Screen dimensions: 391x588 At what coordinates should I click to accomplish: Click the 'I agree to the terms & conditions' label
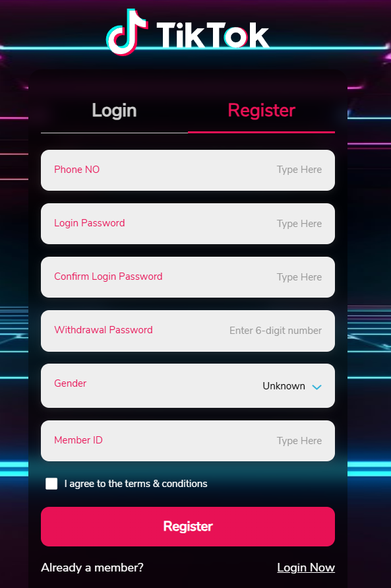(136, 484)
